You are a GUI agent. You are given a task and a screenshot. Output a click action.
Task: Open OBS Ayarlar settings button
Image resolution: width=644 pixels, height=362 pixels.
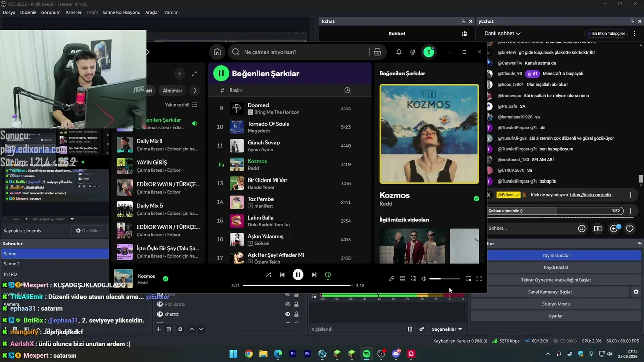pos(556,316)
